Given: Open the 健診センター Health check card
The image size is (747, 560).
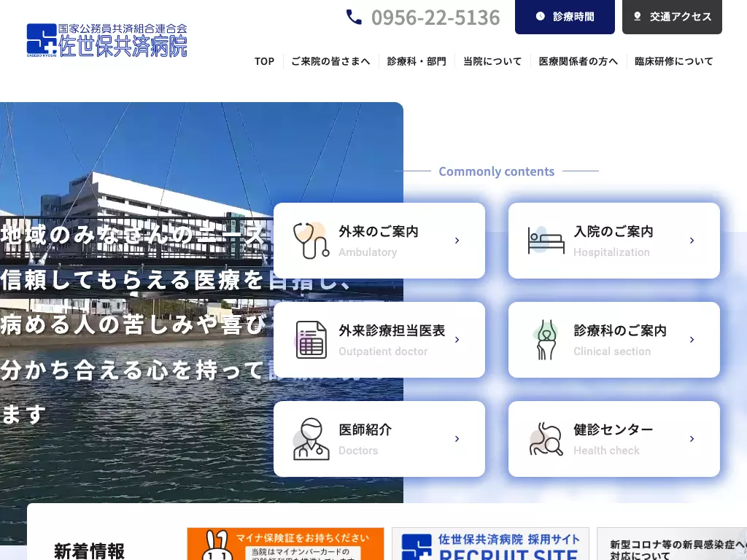Looking at the screenshot, I should point(614,438).
